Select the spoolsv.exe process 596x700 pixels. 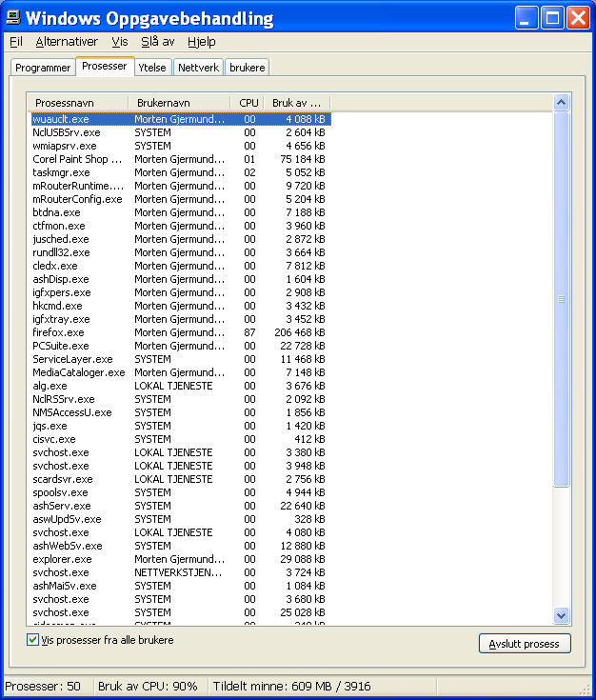click(x=181, y=493)
